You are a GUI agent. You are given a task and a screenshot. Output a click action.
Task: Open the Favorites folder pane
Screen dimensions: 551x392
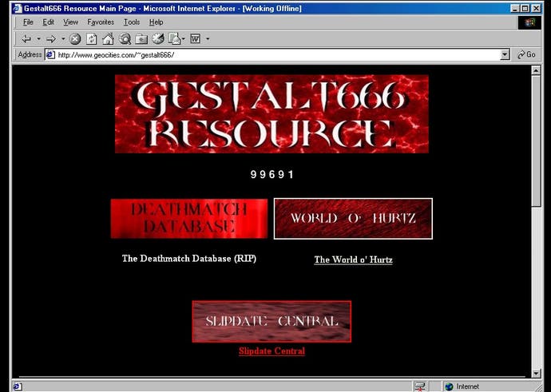pos(141,38)
